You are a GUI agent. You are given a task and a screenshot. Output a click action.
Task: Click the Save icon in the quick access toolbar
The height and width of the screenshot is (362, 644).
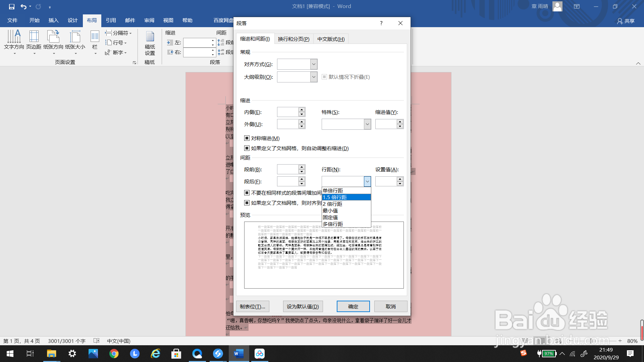click(12, 6)
